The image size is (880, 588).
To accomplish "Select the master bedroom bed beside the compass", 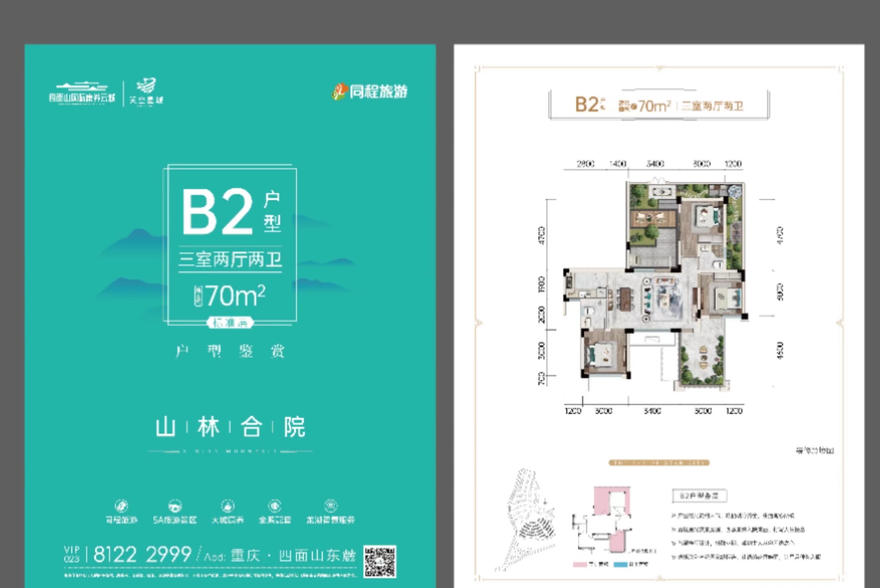I will point(708,217).
